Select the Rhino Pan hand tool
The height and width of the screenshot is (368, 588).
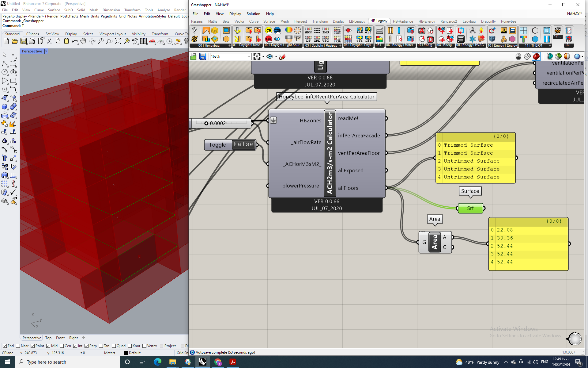pos(83,41)
